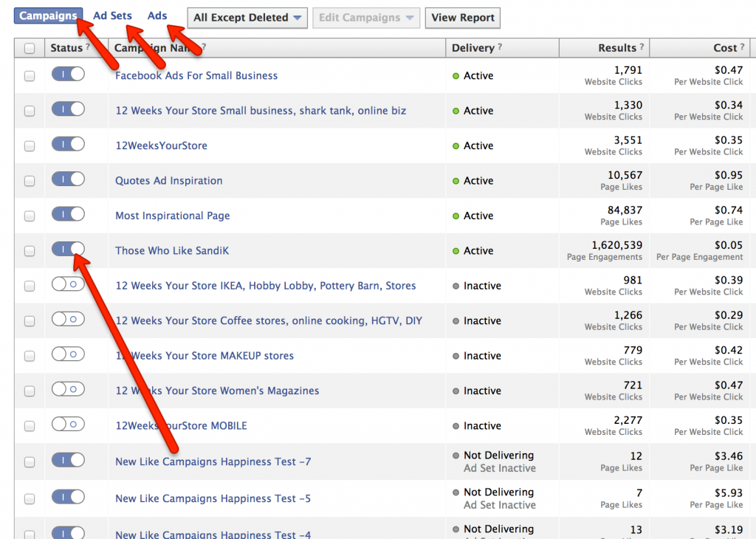Viewport: 756px width, 539px height.
Task: Open the Most Inspirational Page campaign
Action: point(172,215)
